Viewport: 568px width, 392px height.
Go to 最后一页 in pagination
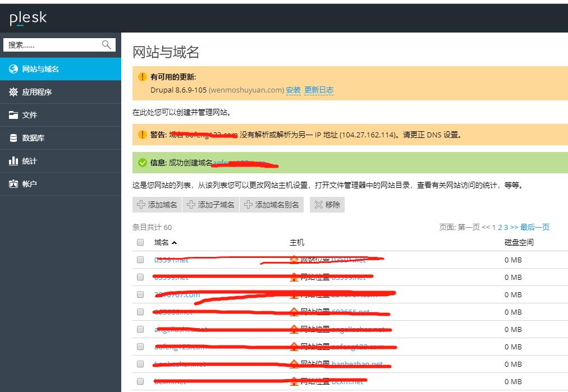(534, 227)
